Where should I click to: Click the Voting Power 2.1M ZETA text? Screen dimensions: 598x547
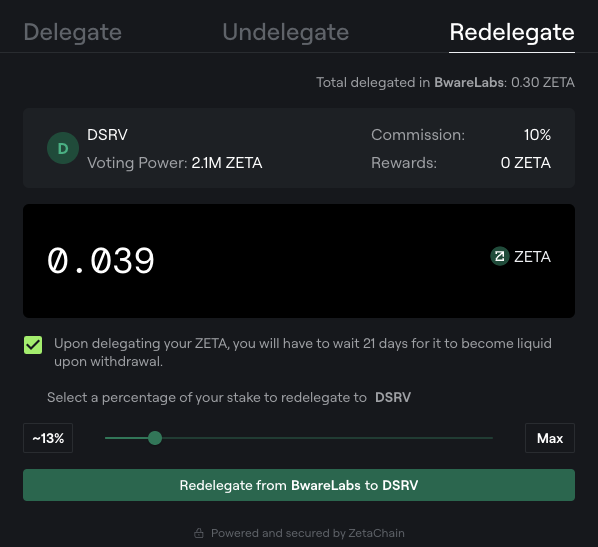tap(174, 163)
